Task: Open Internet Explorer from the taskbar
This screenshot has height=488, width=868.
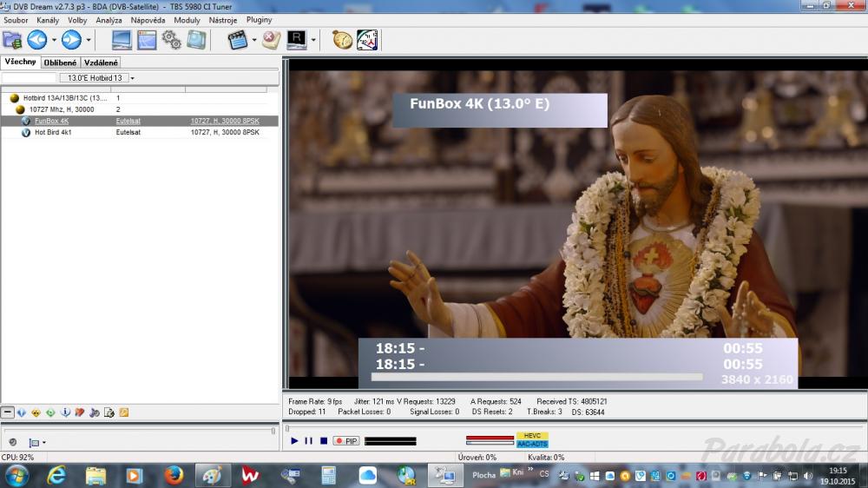Action: tap(56, 475)
